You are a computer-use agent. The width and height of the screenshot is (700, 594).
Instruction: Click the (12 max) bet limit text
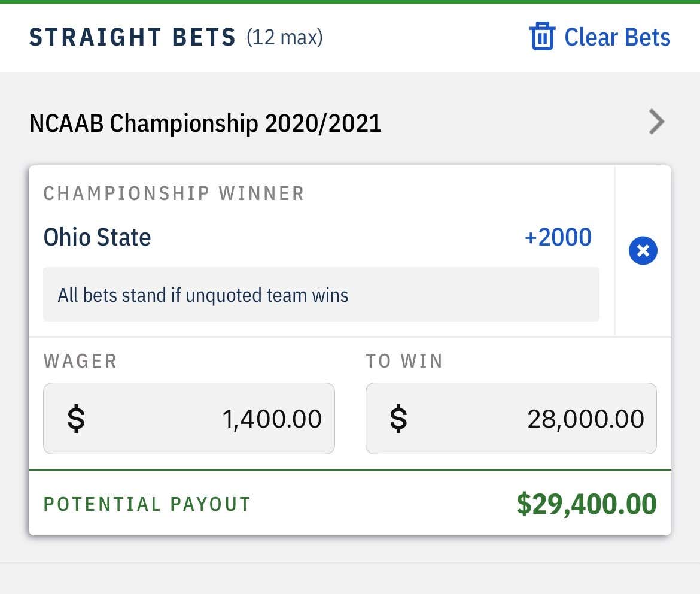coord(285,37)
